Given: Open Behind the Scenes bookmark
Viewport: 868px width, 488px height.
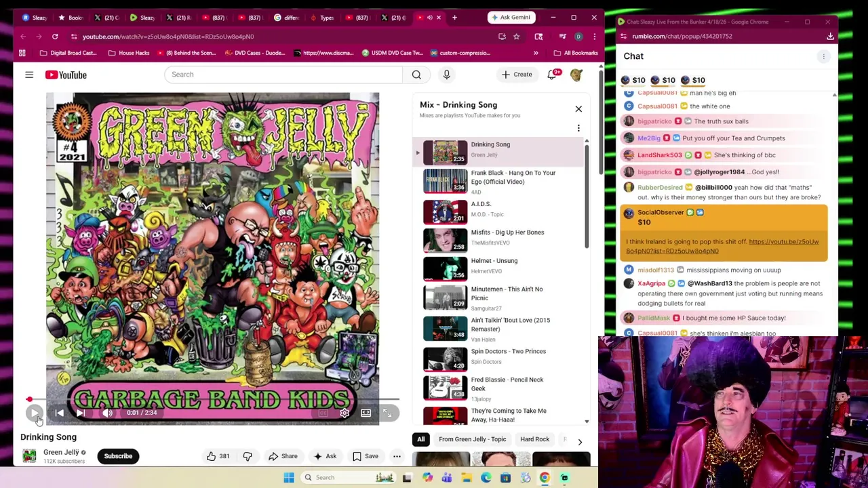Looking at the screenshot, I should (x=186, y=53).
